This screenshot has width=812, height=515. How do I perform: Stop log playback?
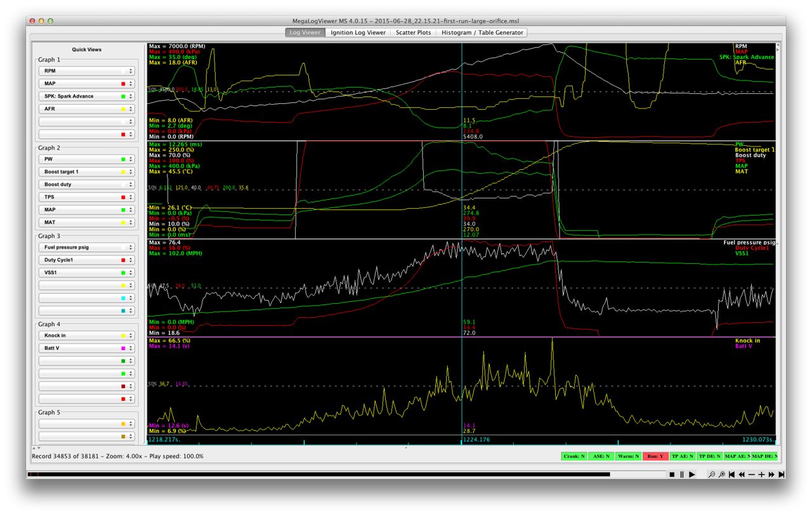(x=672, y=474)
